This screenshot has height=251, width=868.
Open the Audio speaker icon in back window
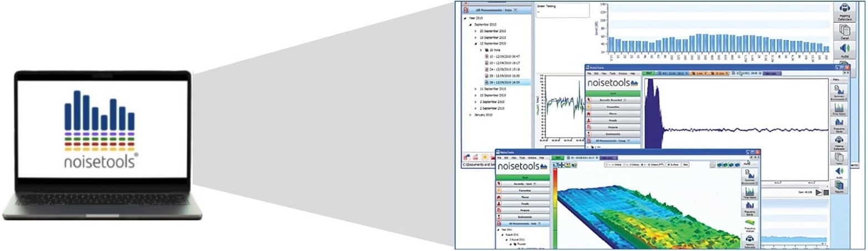pos(845,50)
